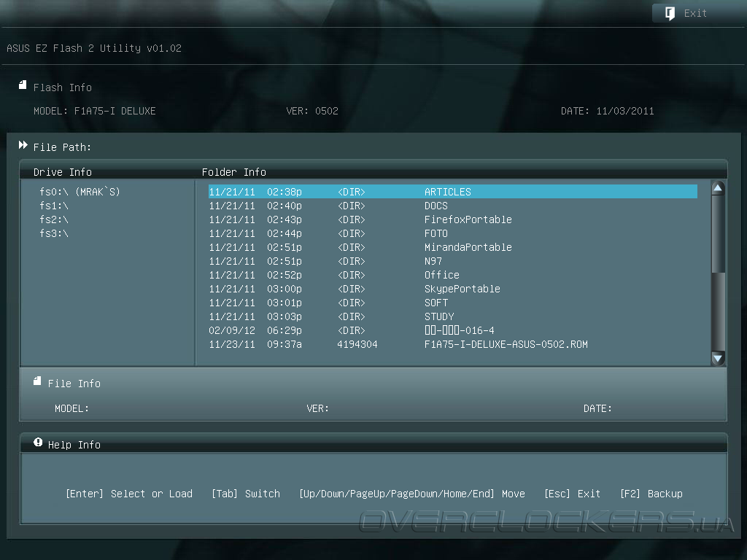Open the FirefoxPortable directory

click(453, 219)
